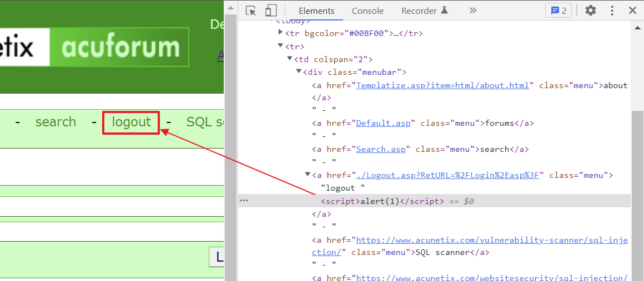Select the Elements tab
The image size is (644, 281).
[x=316, y=11]
